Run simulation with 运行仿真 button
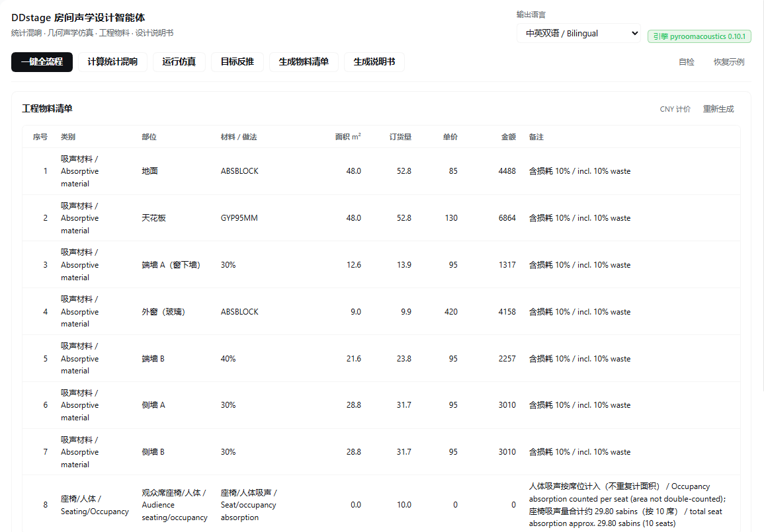 [x=179, y=62]
